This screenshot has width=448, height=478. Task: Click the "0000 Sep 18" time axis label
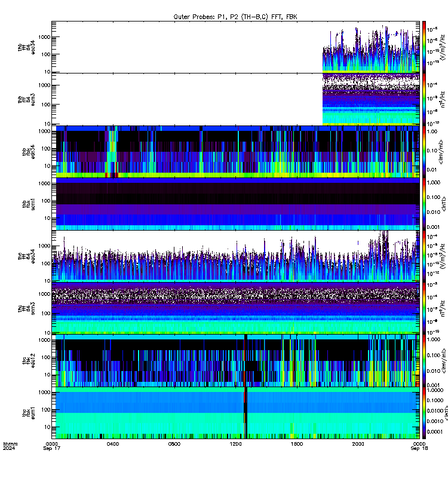[419, 446]
